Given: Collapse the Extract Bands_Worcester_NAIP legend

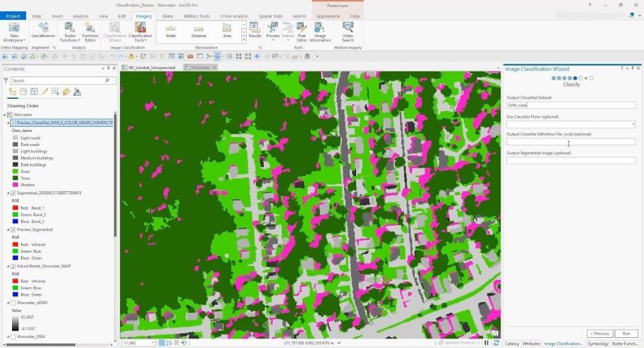Looking at the screenshot, I should [x=8, y=266].
